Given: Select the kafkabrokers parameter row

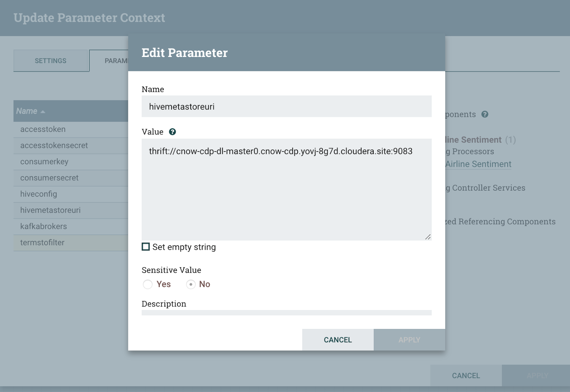Looking at the screenshot, I should 43,226.
